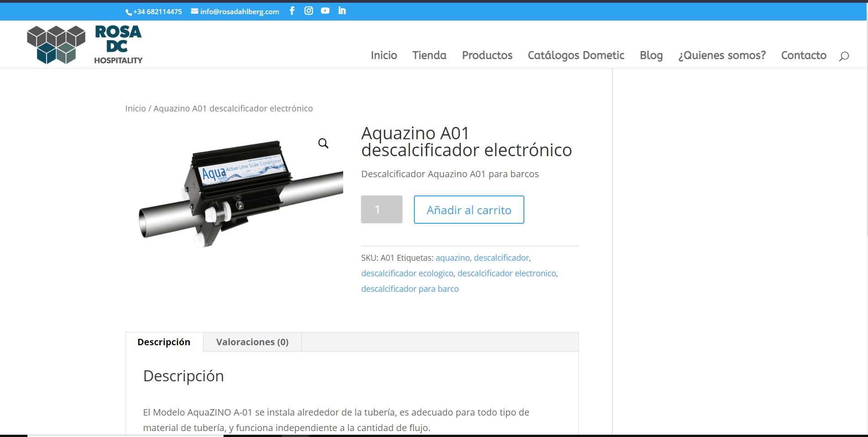Email info@rosadahlberg.com link
Image resolution: width=868 pixels, height=437 pixels.
(x=235, y=12)
